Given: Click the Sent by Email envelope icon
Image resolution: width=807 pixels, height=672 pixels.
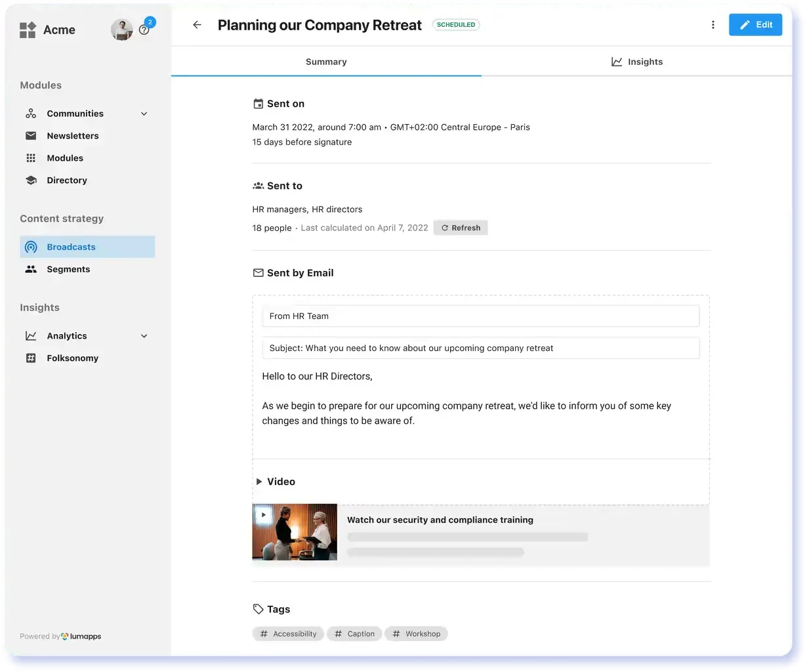Looking at the screenshot, I should pyautogui.click(x=259, y=273).
